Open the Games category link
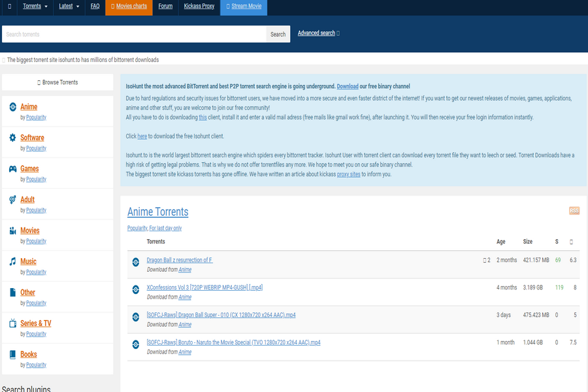 [x=29, y=169]
